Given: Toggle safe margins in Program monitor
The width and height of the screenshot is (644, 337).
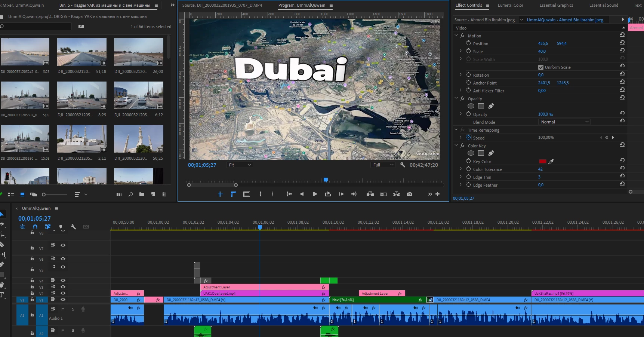Looking at the screenshot, I should [x=247, y=194].
